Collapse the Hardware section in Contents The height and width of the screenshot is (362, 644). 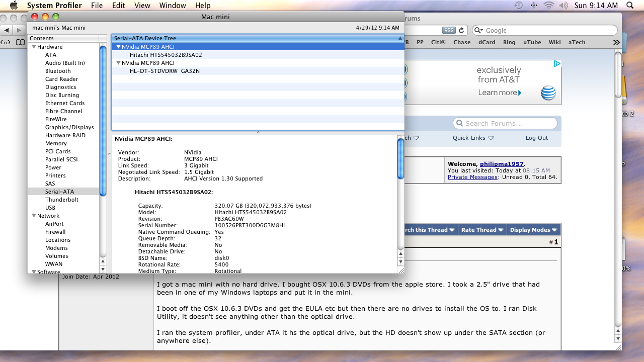point(33,47)
